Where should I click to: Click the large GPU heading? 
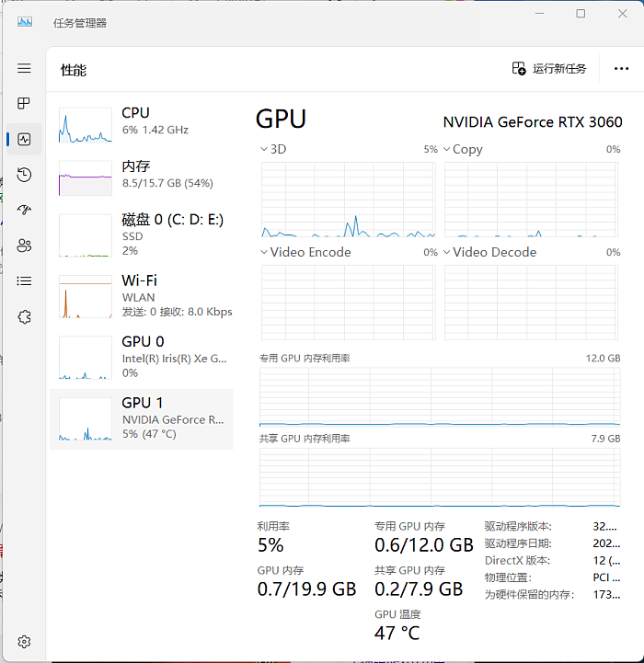click(281, 119)
